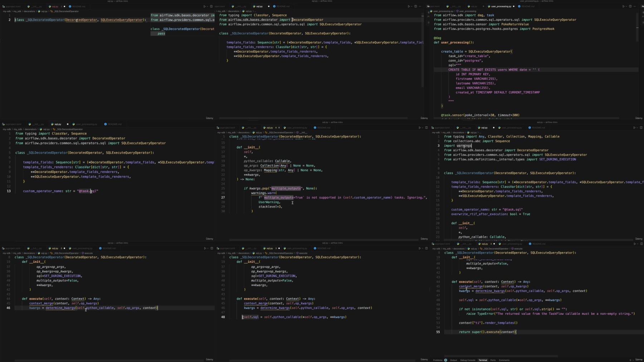644x362 pixels.
Task: Click the line importing PokeReturnValue
Action: point(481,24)
